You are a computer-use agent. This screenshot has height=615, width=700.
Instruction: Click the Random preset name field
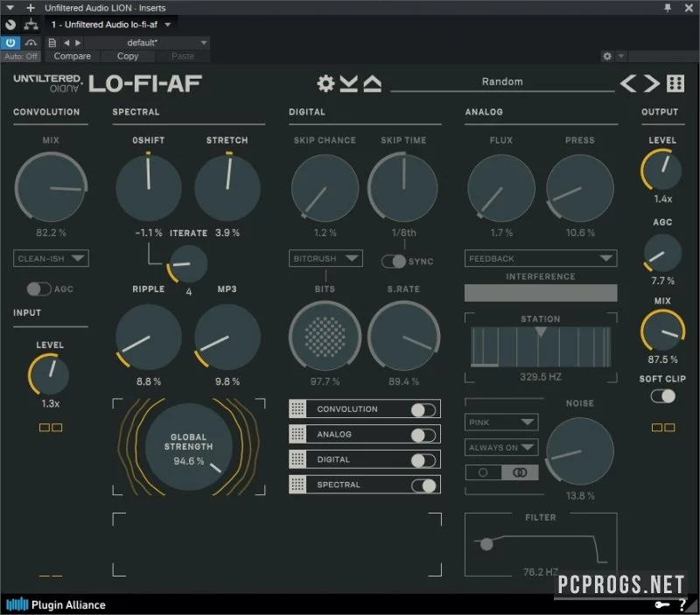(x=502, y=82)
